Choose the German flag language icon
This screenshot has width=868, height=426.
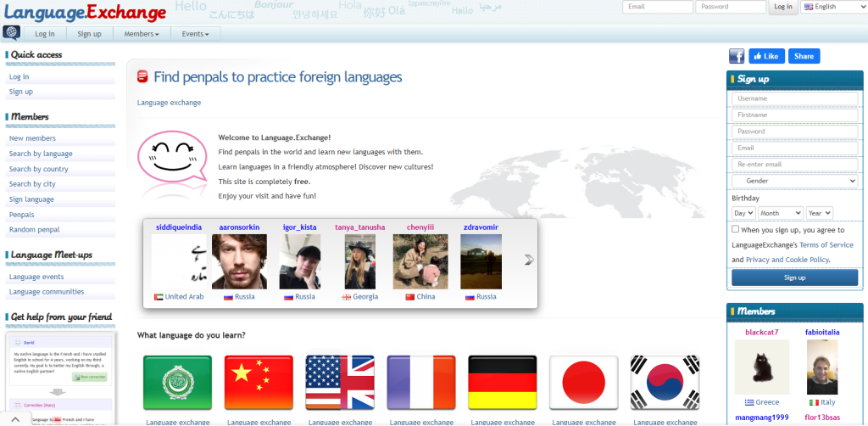click(x=503, y=383)
